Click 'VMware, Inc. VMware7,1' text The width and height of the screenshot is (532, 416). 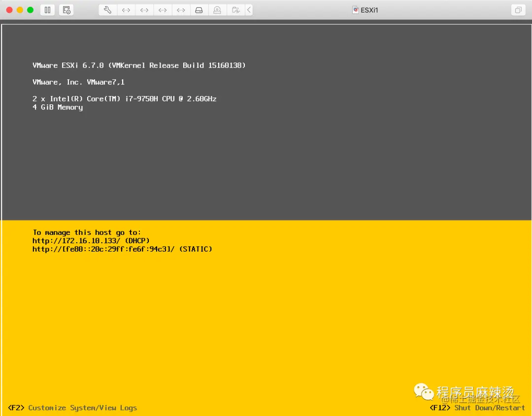tap(78, 82)
